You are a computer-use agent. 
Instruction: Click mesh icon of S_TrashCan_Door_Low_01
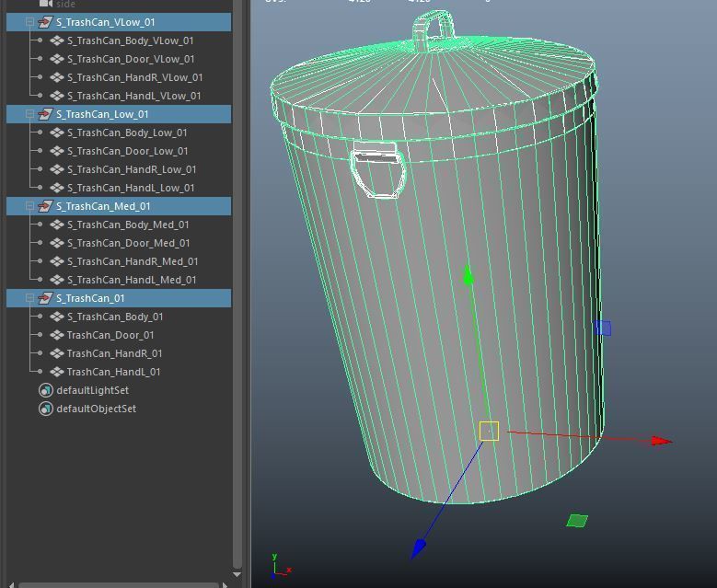coord(57,151)
